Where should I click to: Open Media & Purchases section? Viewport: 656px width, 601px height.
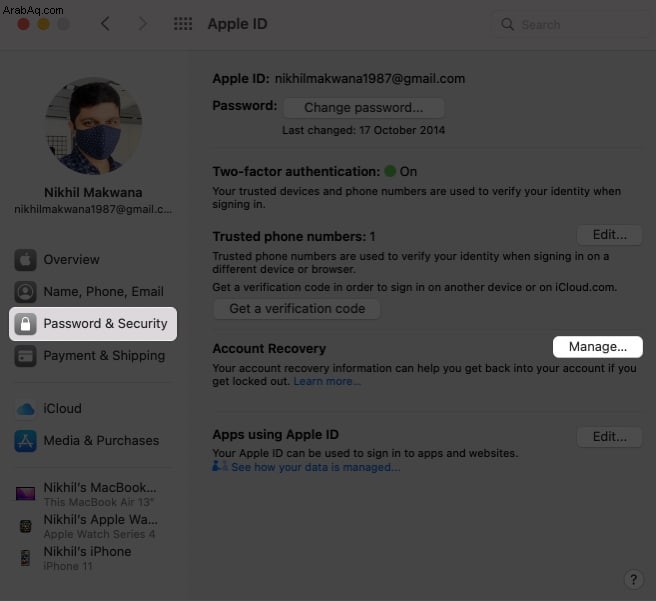pyautogui.click(x=93, y=441)
